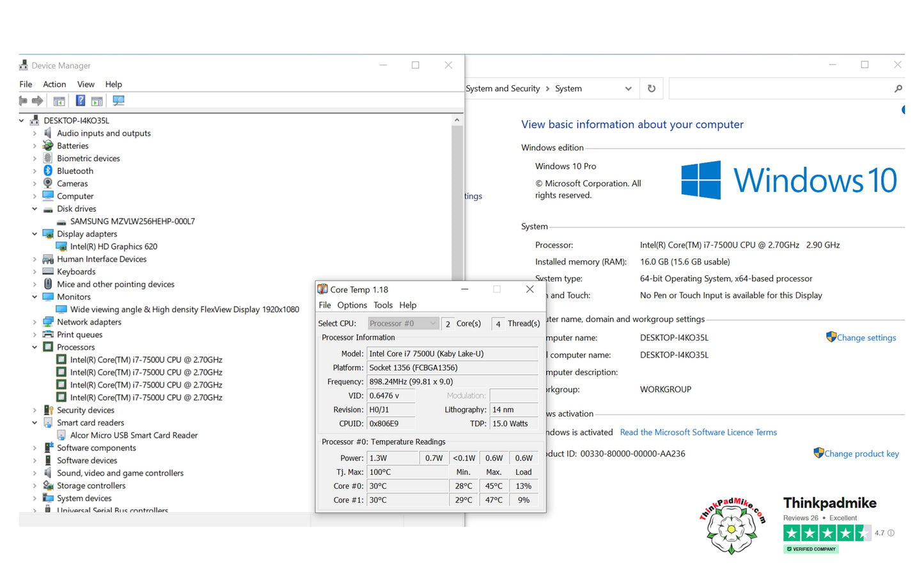Image resolution: width=924 pixels, height=581 pixels.
Task: Open address bar history dropdown in System window
Action: 629,88
